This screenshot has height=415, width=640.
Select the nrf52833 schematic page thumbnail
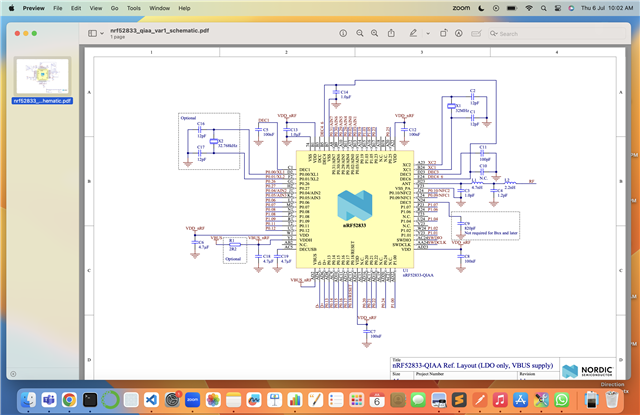(42, 76)
